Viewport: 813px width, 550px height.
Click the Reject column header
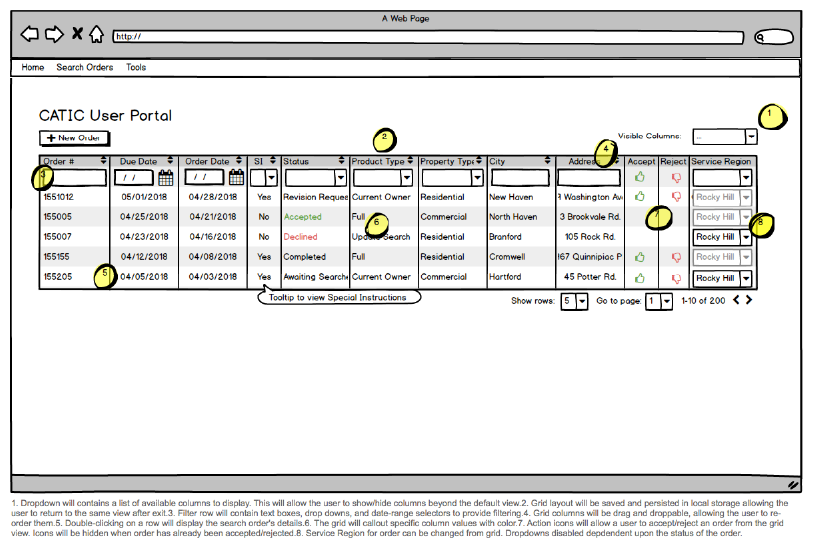[673, 162]
